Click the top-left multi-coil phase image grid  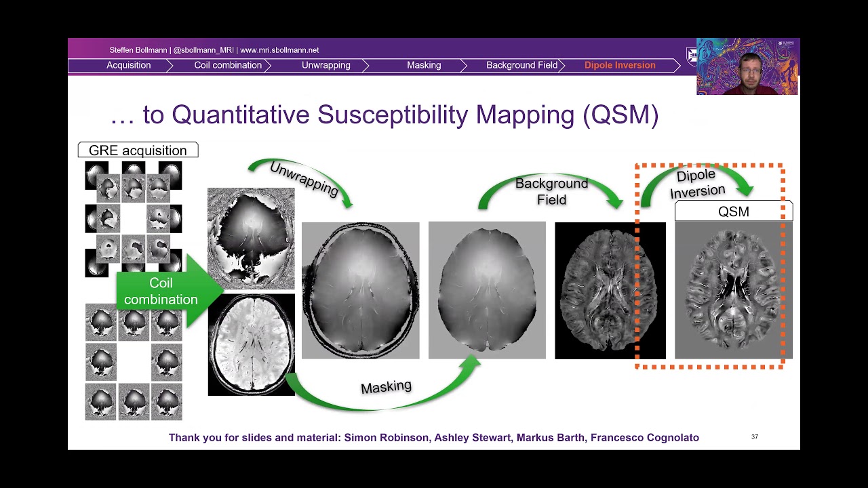click(134, 219)
